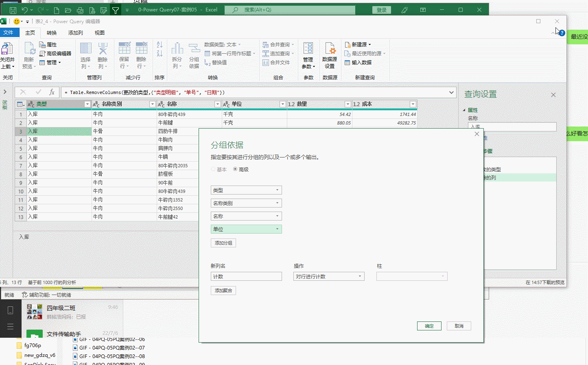Click New Source (新建源) item

pyautogui.click(x=358, y=45)
